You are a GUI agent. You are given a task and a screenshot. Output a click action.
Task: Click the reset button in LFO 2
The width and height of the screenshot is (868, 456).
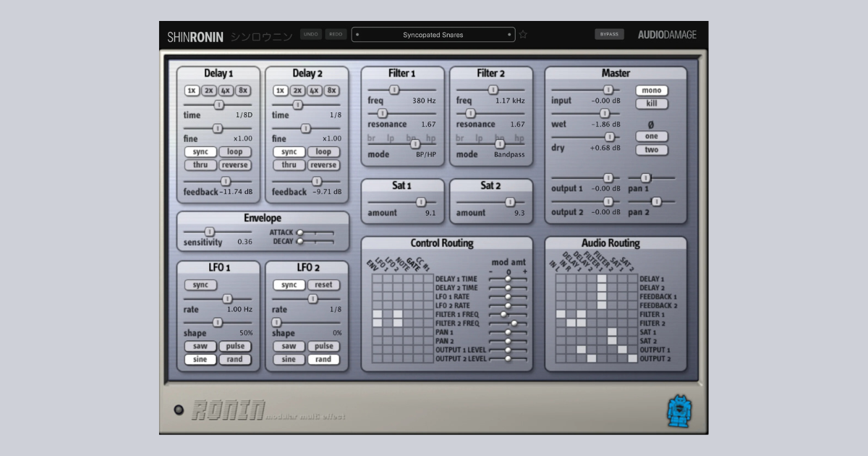[x=323, y=285]
